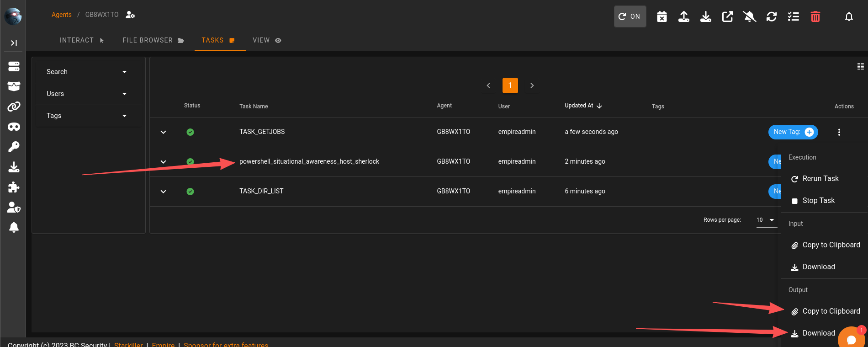Toggle the column layout view icon
Image resolution: width=868 pixels, height=347 pixels.
[x=860, y=67]
